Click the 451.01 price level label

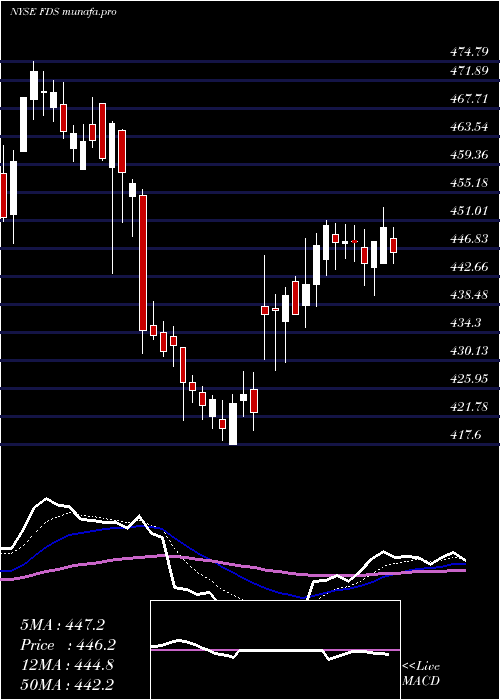(469, 211)
